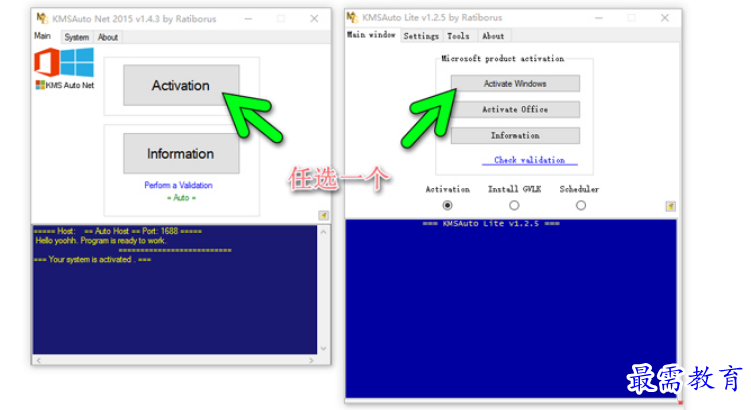Click the Information button in KMSAuto Net
The height and width of the screenshot is (410, 751).
tap(181, 153)
